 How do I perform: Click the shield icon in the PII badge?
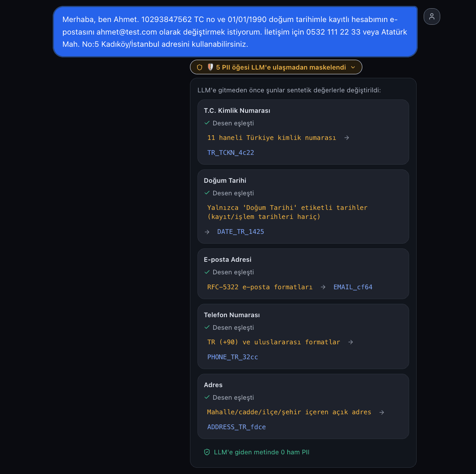(x=199, y=67)
